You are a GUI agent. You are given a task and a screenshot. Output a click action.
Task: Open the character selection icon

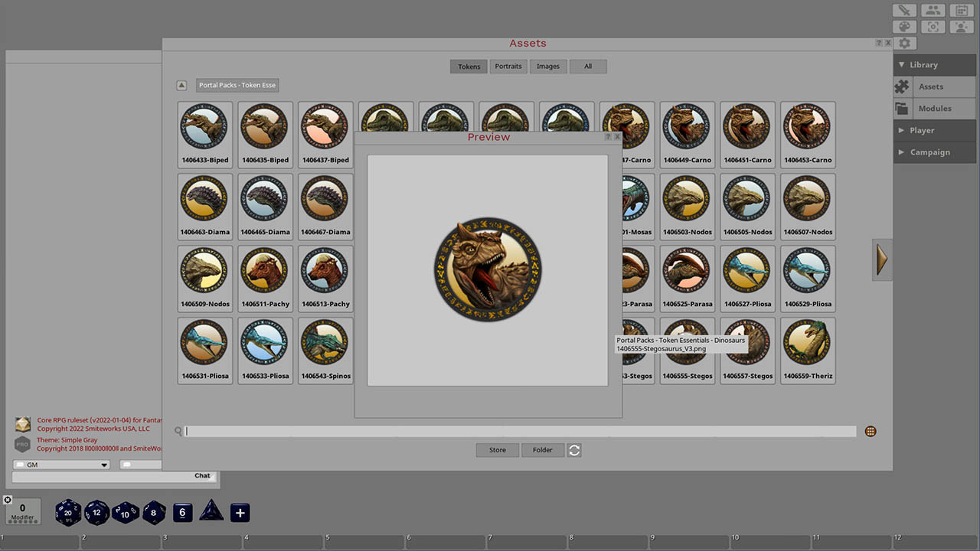pos(961,26)
